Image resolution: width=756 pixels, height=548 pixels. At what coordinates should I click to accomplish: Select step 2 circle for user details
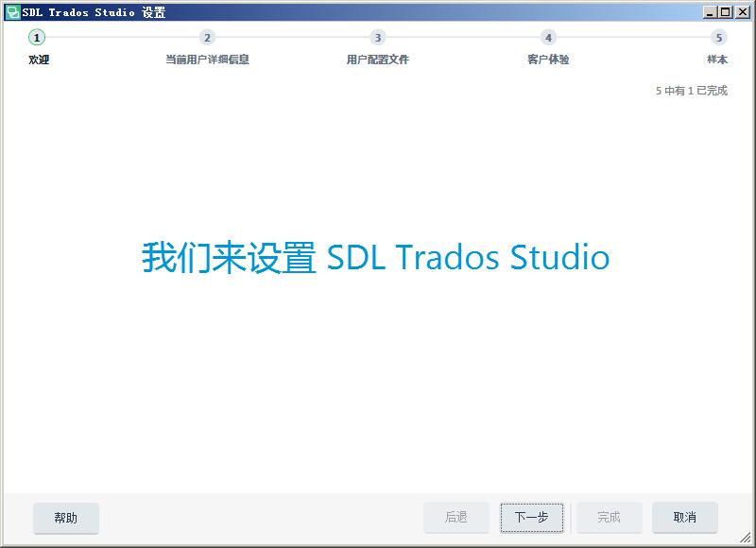[207, 38]
